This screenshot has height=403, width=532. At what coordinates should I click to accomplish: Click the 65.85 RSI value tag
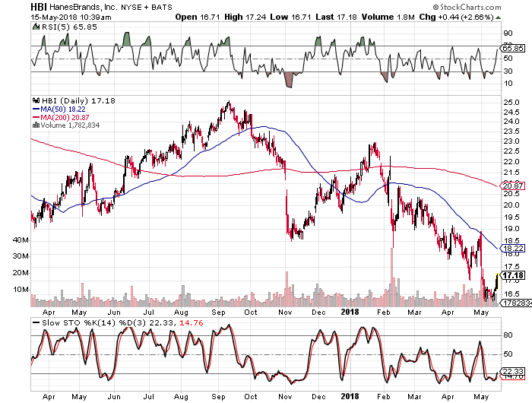[x=513, y=48]
